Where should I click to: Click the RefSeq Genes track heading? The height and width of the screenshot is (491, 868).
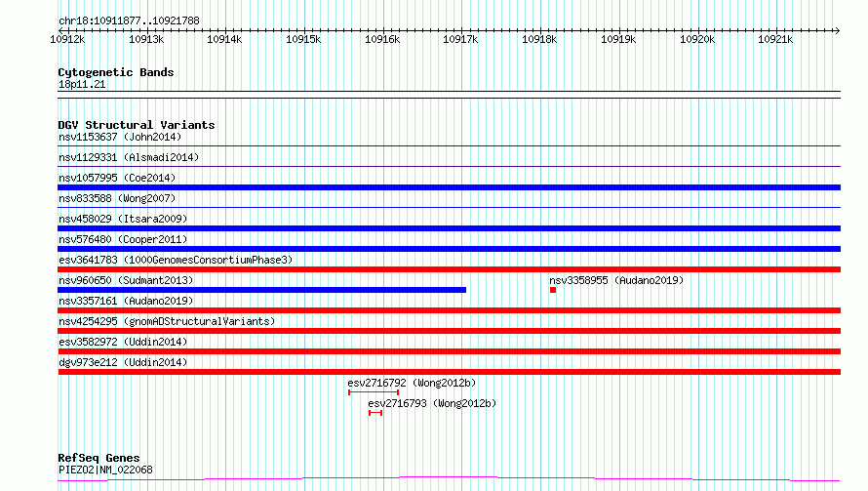99,458
